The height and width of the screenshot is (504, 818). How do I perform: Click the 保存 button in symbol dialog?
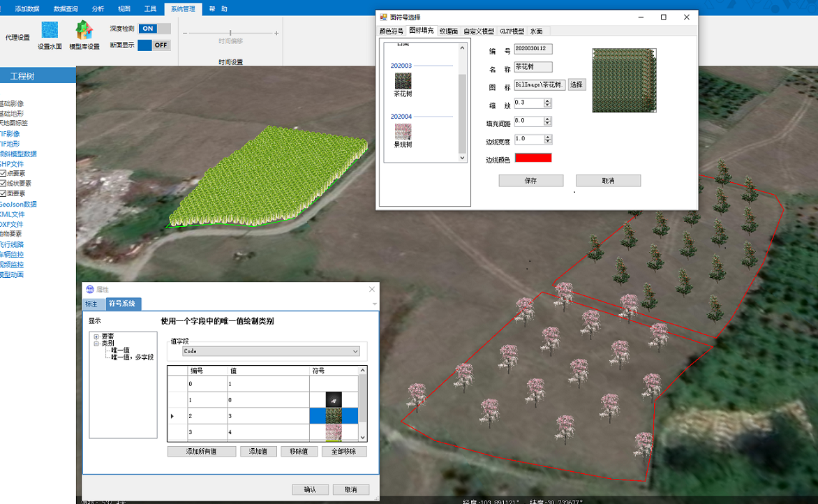[530, 181]
